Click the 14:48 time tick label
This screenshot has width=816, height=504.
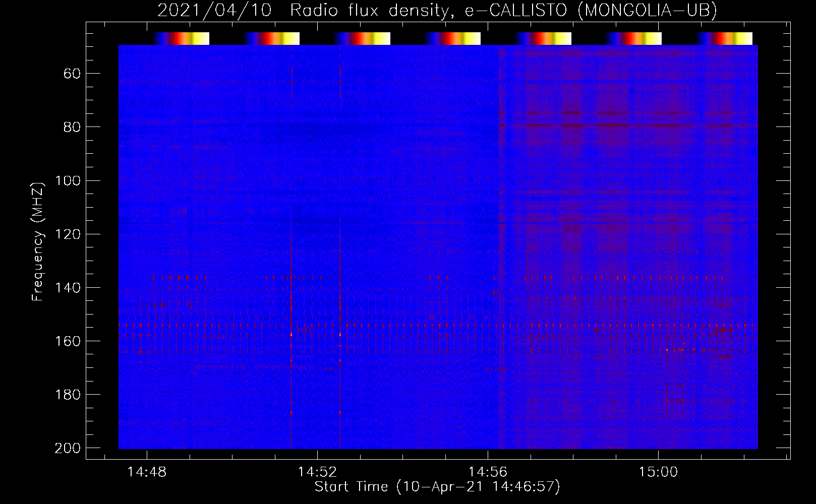click(x=147, y=472)
